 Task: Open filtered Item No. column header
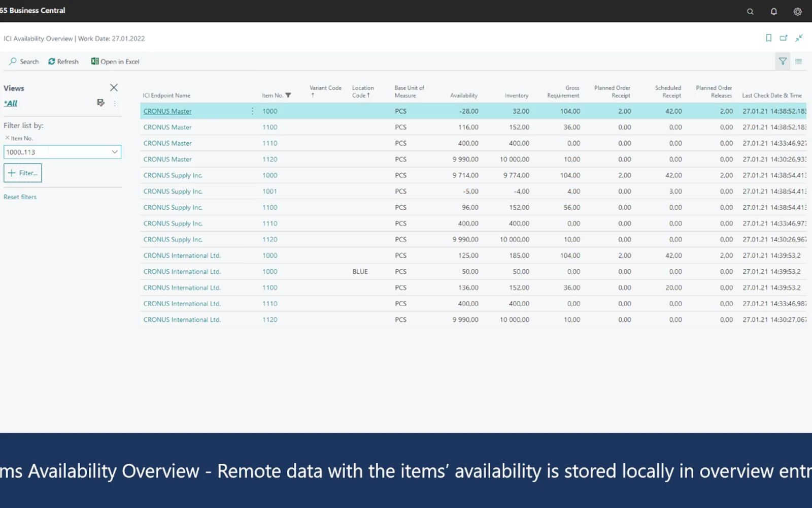pyautogui.click(x=277, y=96)
